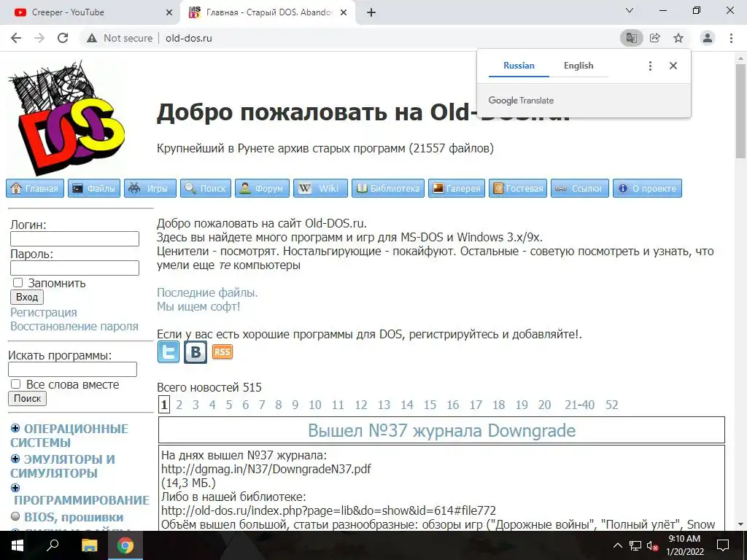
Task: Click the Вход login button
Action: (x=27, y=297)
